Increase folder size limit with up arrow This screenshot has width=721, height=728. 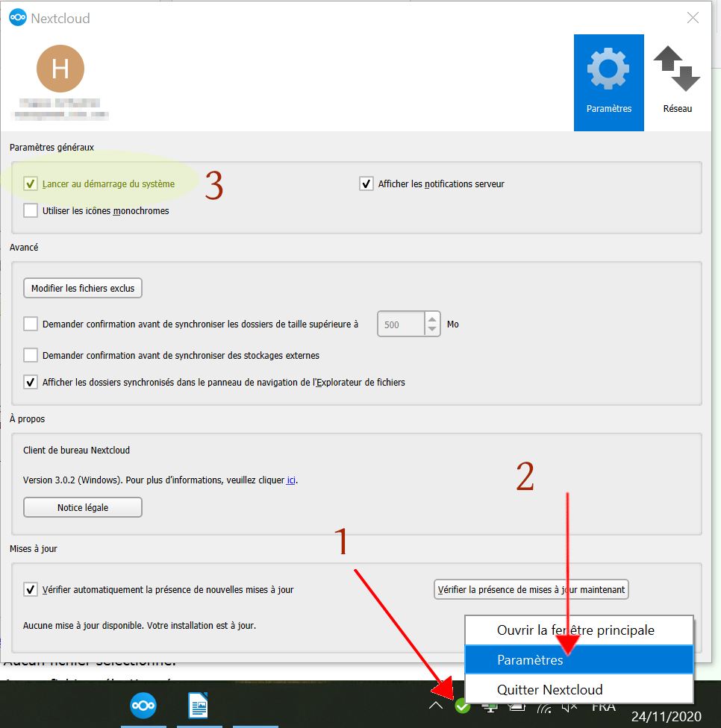tap(432, 319)
